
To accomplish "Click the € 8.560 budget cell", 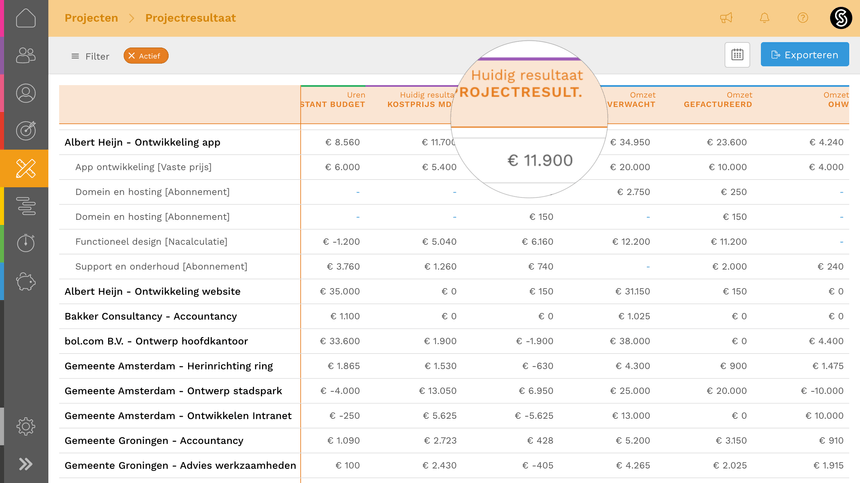I will [343, 142].
